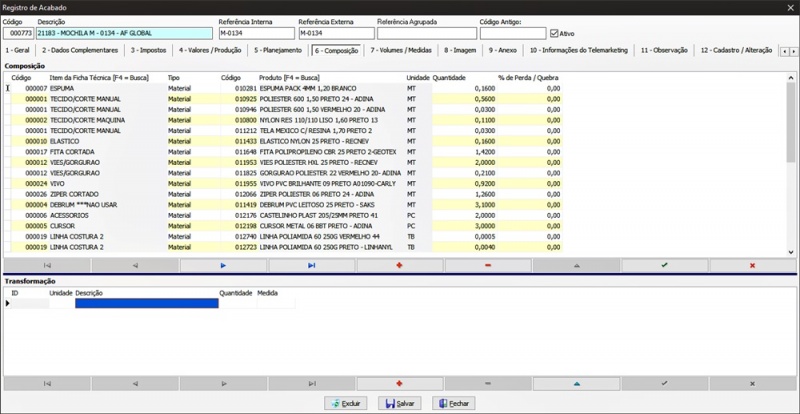Click the Composição grid scroll-down arrow
The height and width of the screenshot is (414, 800).
[791, 252]
